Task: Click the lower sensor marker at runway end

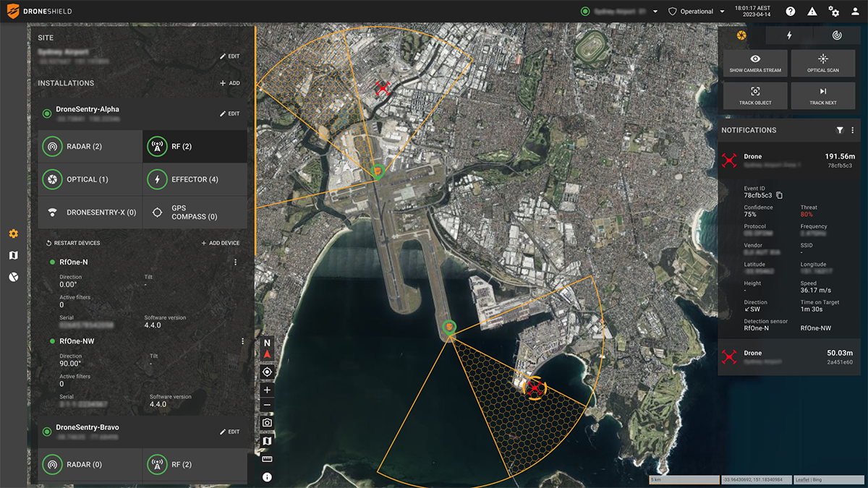Action: pos(449,328)
